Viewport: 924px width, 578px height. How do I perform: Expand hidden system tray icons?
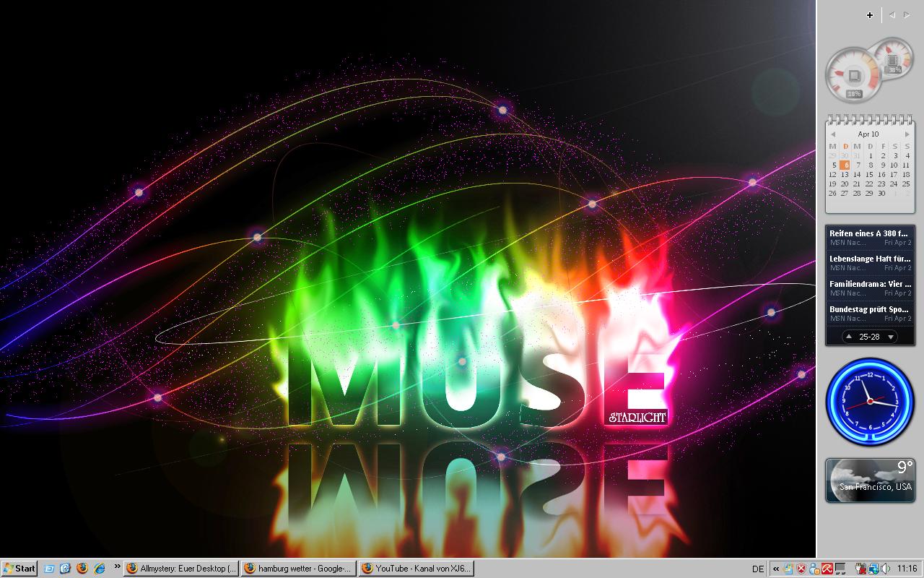pos(776,569)
